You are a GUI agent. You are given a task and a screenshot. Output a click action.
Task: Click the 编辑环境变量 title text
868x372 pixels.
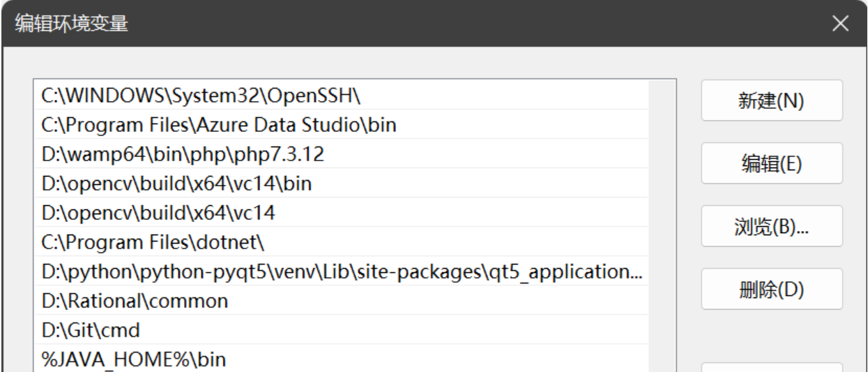coord(72,24)
